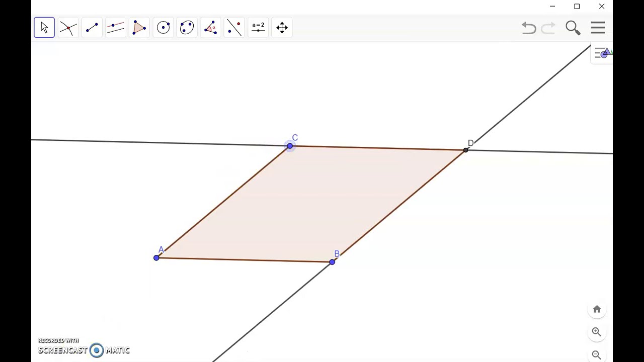
Task: Select the Point intersect tool
Action: 68,28
